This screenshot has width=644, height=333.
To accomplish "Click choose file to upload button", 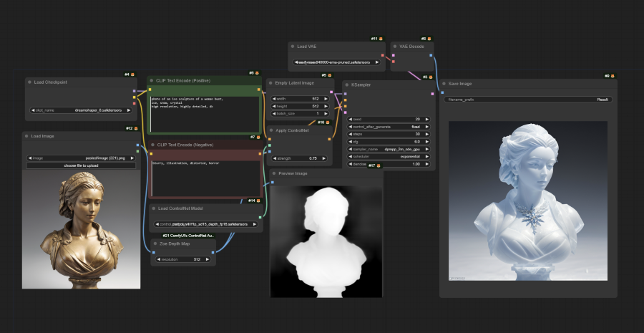I will point(82,165).
